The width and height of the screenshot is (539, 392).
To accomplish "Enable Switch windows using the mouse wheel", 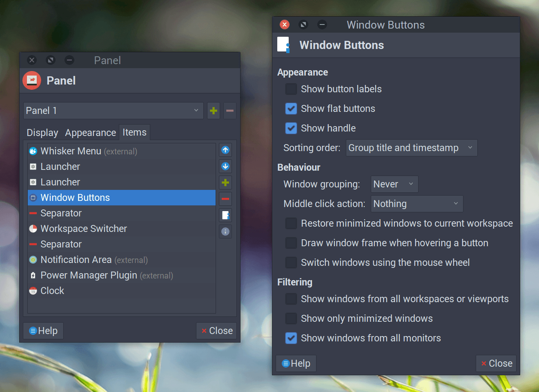I will coord(291,263).
